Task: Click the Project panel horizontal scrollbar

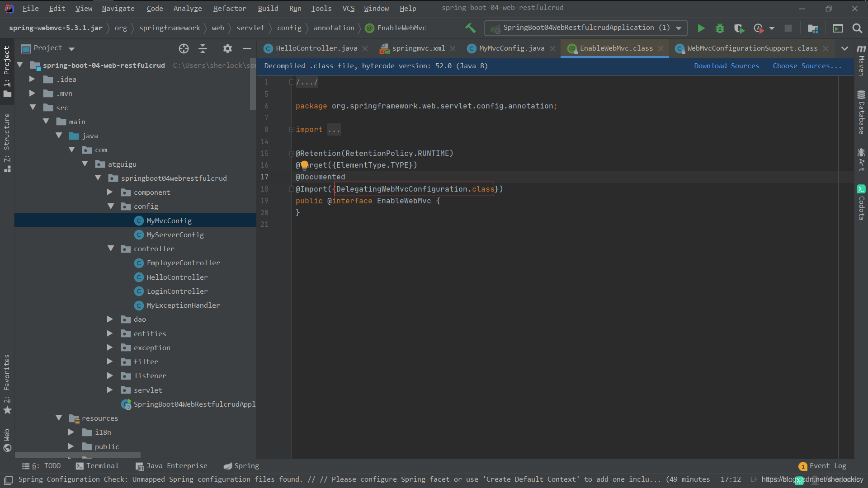Action: [78, 455]
